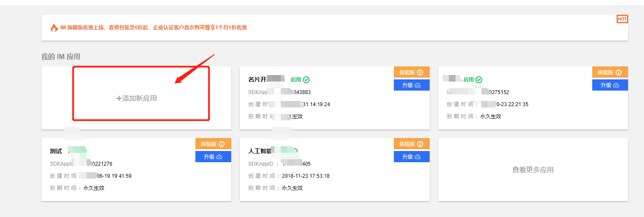Click 体验版 info icon on app created at 22:21:35
This screenshot has height=217, width=644.
pyautogui.click(x=619, y=72)
